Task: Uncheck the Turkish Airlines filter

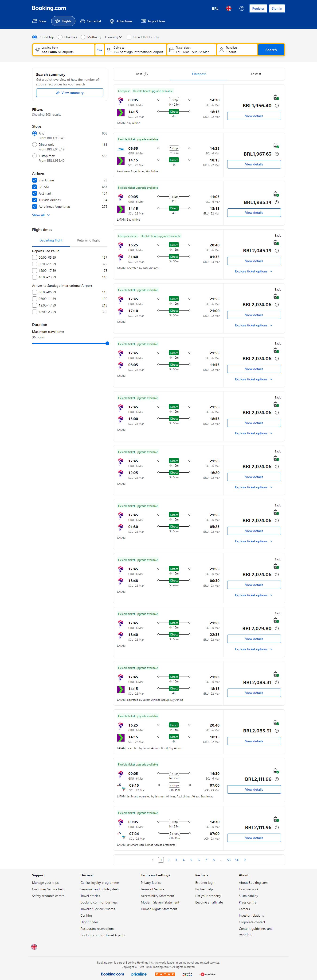Action: click(35, 200)
